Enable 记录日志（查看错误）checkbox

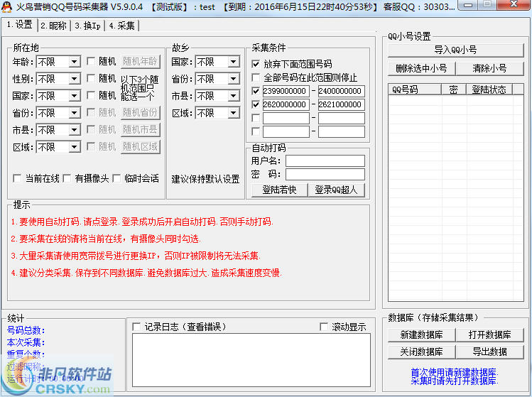[x=136, y=327]
